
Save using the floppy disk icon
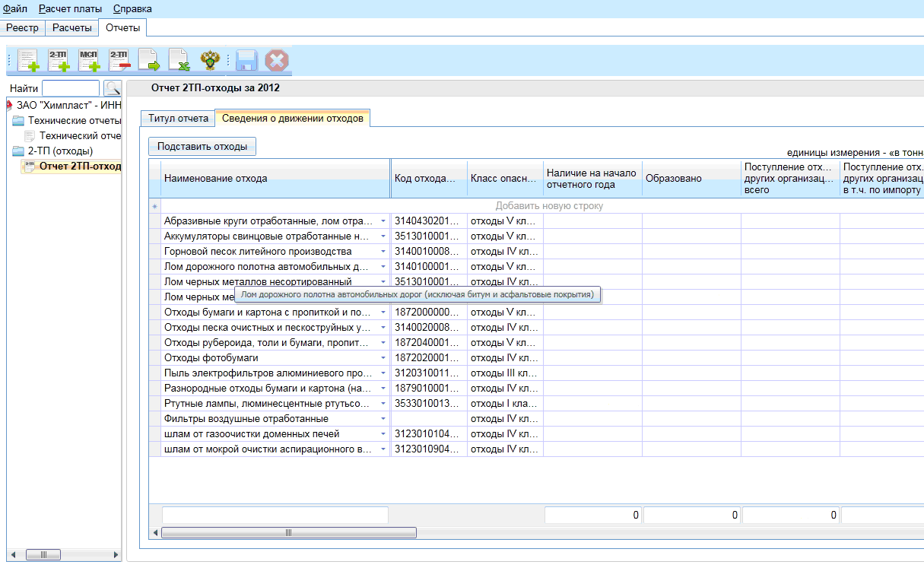(246, 60)
